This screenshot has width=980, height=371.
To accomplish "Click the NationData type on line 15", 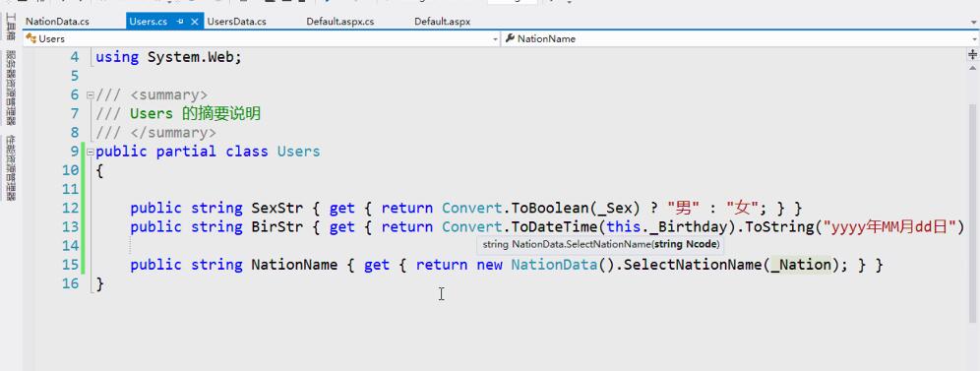I will click(x=554, y=265).
